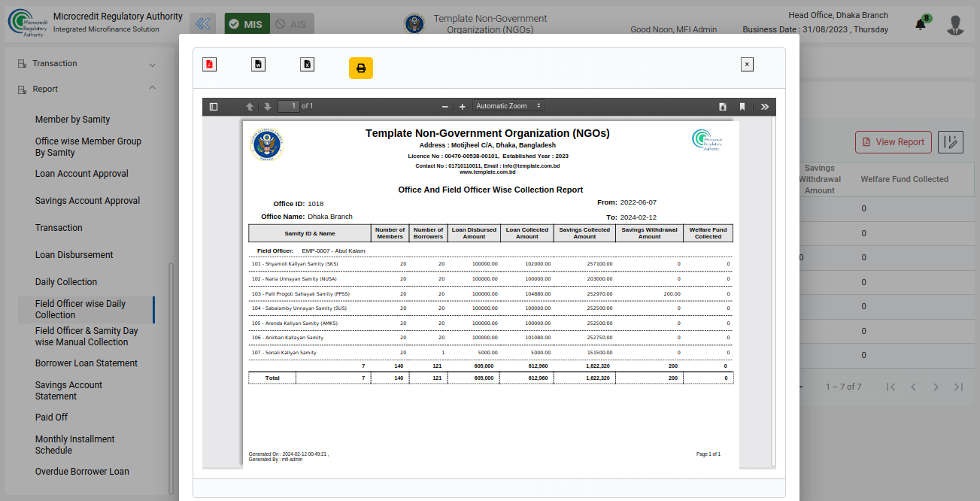Viewport: 980px width, 501px height.
Task: Export report as Excel file icon
Action: (x=307, y=64)
